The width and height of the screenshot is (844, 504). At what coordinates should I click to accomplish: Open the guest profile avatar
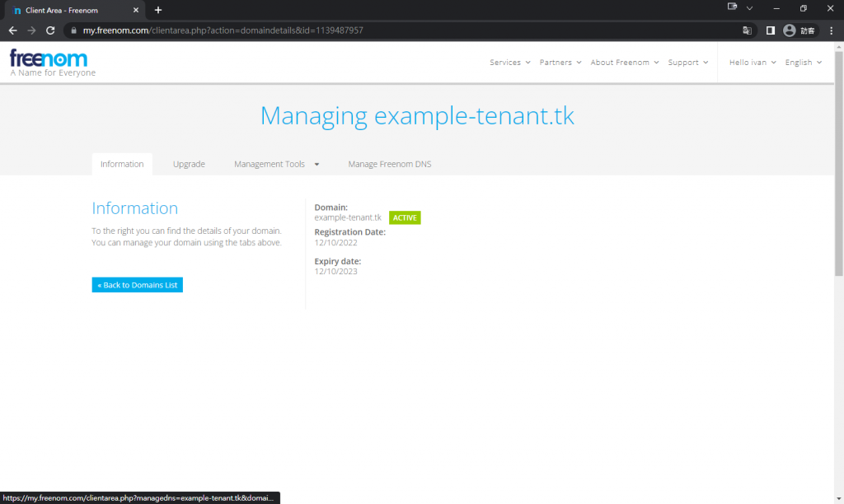tap(789, 30)
